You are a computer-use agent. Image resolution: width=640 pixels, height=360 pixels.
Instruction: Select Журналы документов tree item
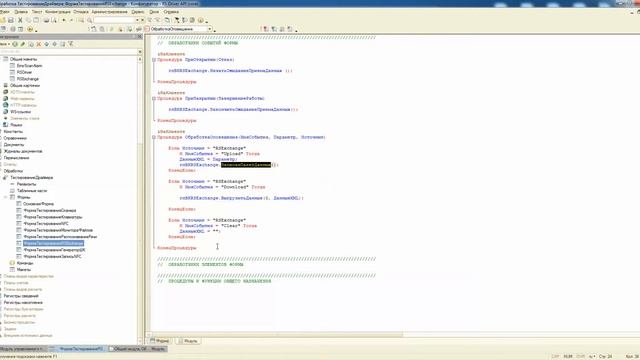coord(22,151)
